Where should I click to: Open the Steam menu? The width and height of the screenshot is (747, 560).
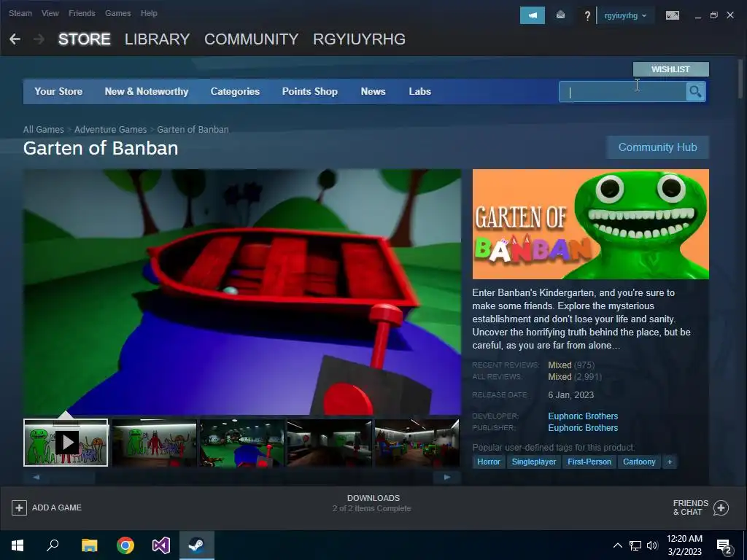pyautogui.click(x=20, y=13)
